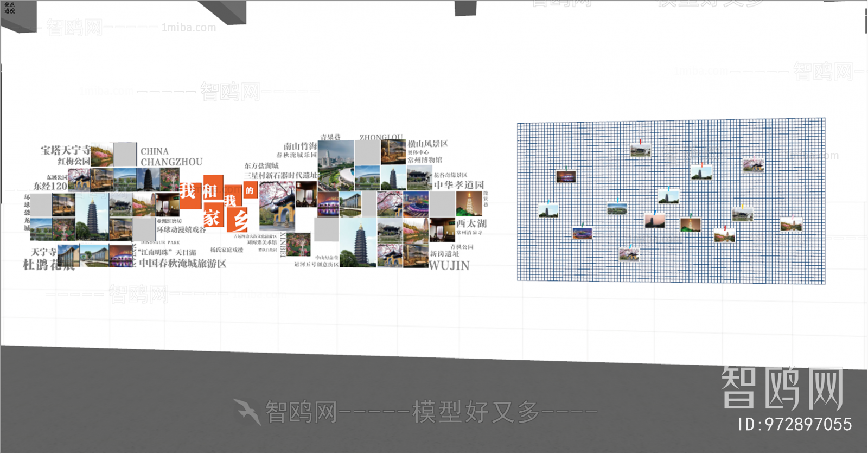This screenshot has width=868, height=454.
Task: Select grid cherry gate photo with cyan pin
Action: click(629, 254)
